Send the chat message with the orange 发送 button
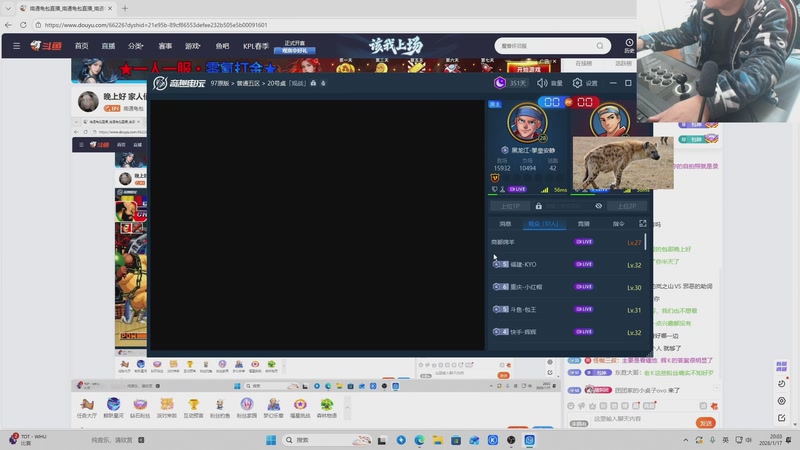The image size is (800, 450). click(706, 423)
